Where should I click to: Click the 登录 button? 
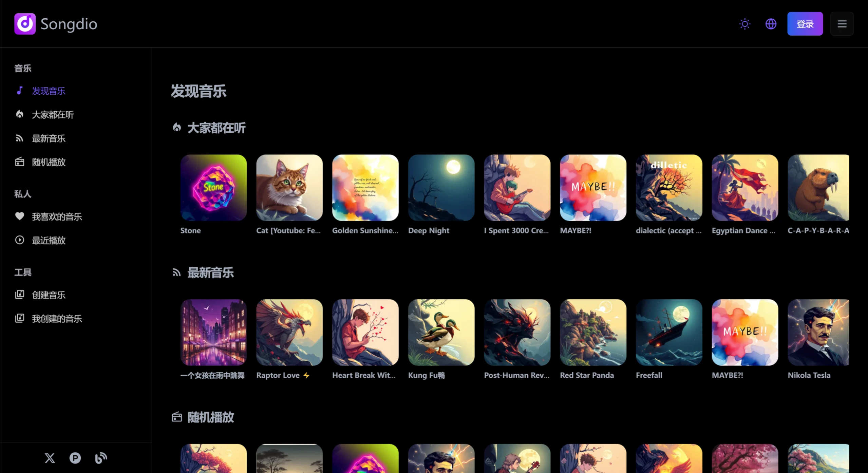pyautogui.click(x=805, y=24)
